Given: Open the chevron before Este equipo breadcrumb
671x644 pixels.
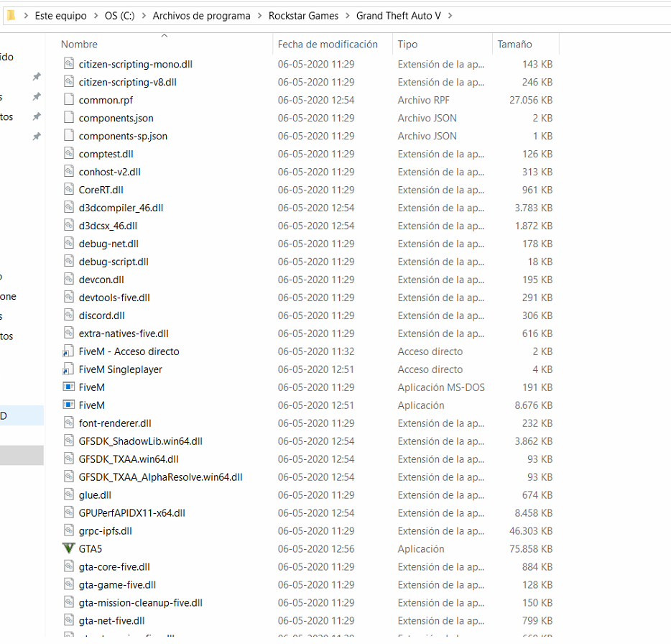Looking at the screenshot, I should point(26,16).
